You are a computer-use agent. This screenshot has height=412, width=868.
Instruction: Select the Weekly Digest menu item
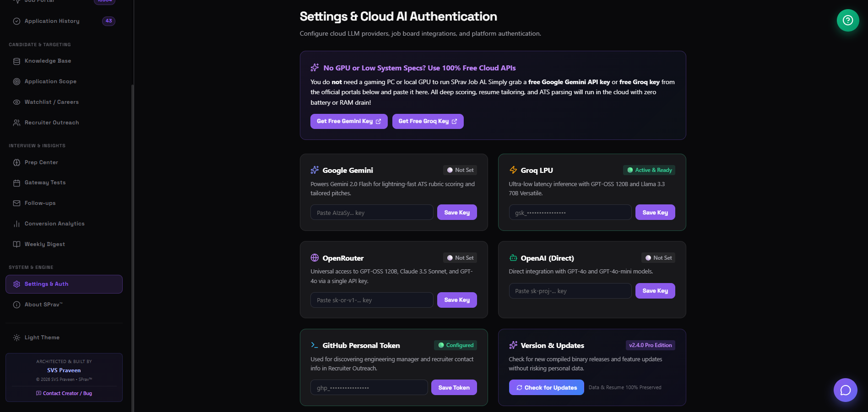point(64,244)
